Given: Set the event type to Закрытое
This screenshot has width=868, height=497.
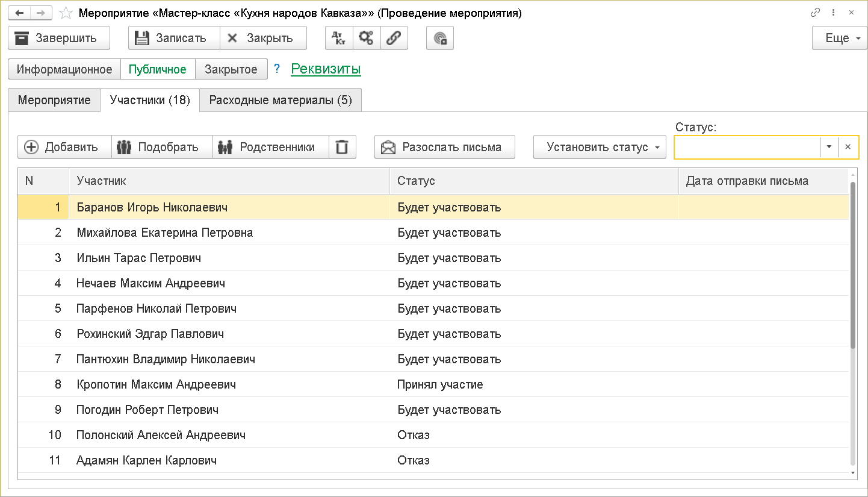Looking at the screenshot, I should click(231, 69).
